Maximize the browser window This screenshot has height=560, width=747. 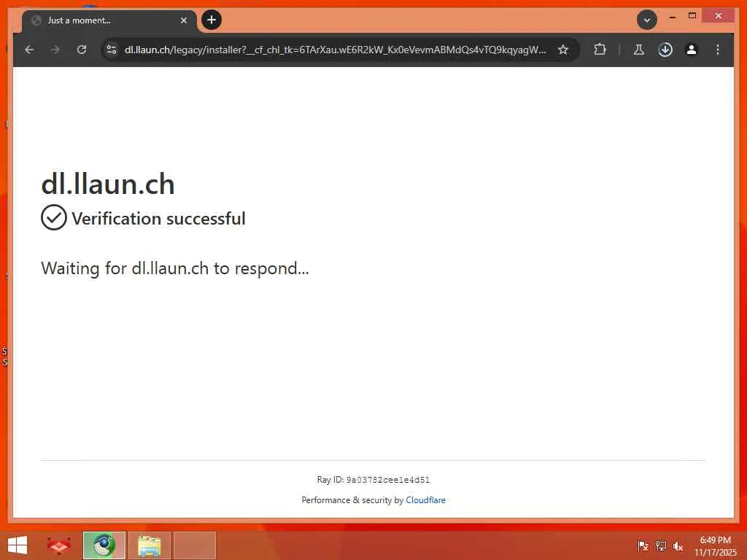[692, 16]
